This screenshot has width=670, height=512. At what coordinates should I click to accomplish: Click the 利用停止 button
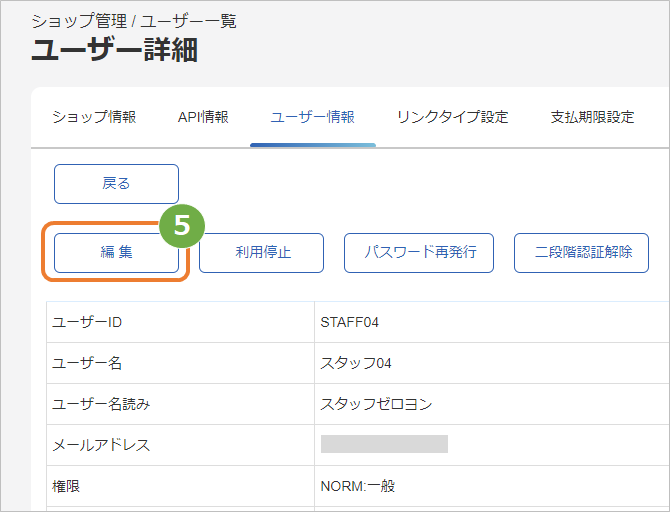262,253
